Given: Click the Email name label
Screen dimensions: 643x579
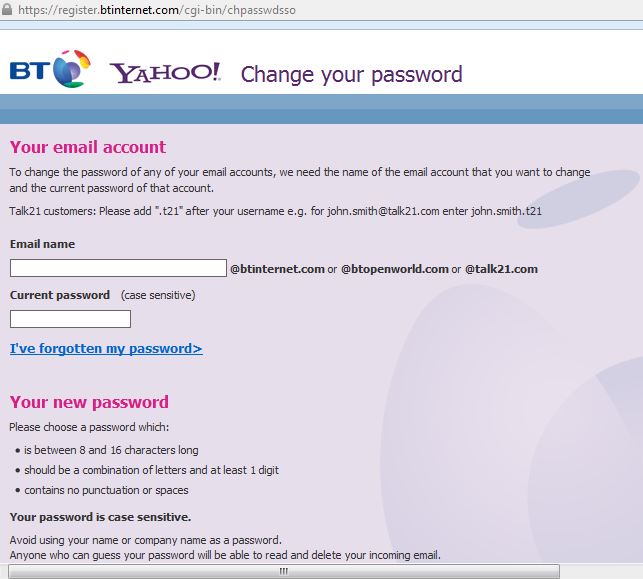Looking at the screenshot, I should [x=42, y=244].
